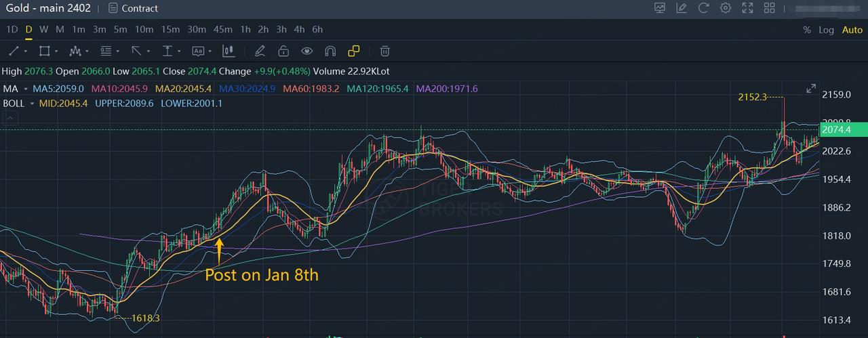
Task: Expand the Fibonacci tool dropdown arrow
Action: point(117,51)
